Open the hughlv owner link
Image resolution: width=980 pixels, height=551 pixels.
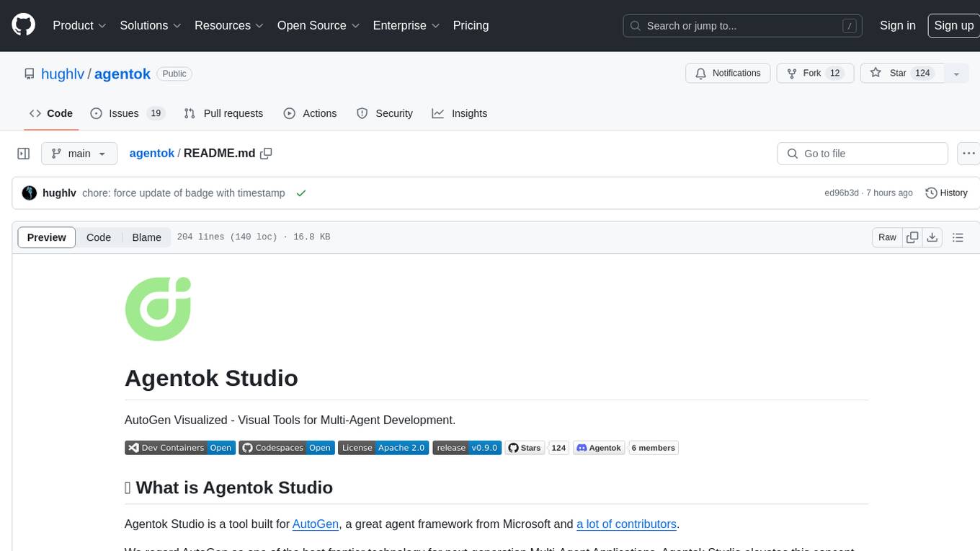63,74
